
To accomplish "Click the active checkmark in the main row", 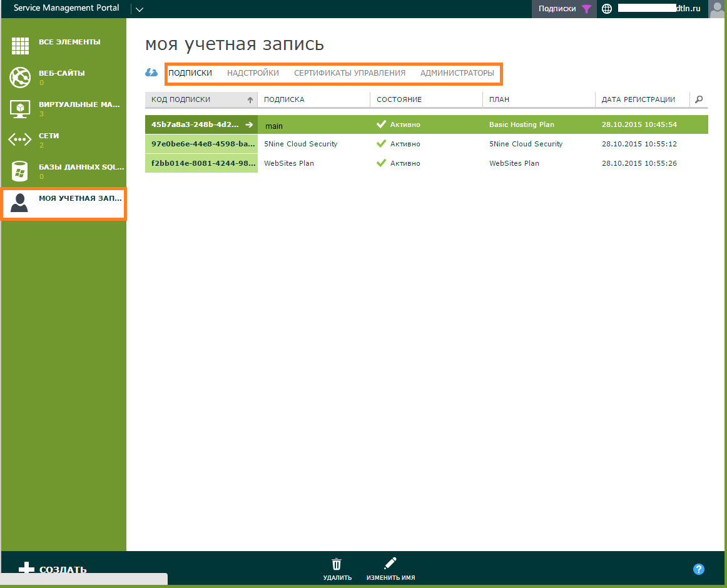I will [x=381, y=124].
